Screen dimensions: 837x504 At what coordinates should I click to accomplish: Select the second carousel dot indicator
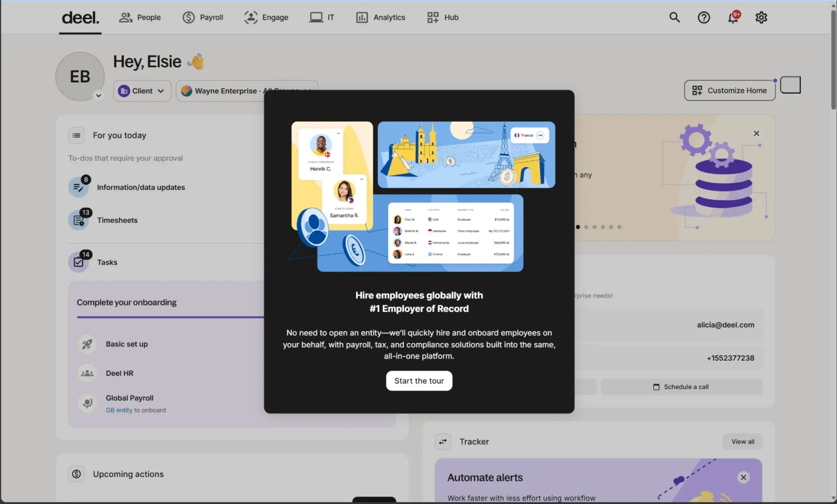pyautogui.click(x=586, y=227)
